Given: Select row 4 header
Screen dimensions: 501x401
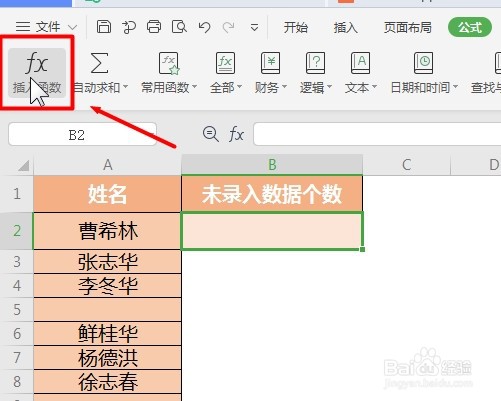Looking at the screenshot, I should tap(17, 286).
